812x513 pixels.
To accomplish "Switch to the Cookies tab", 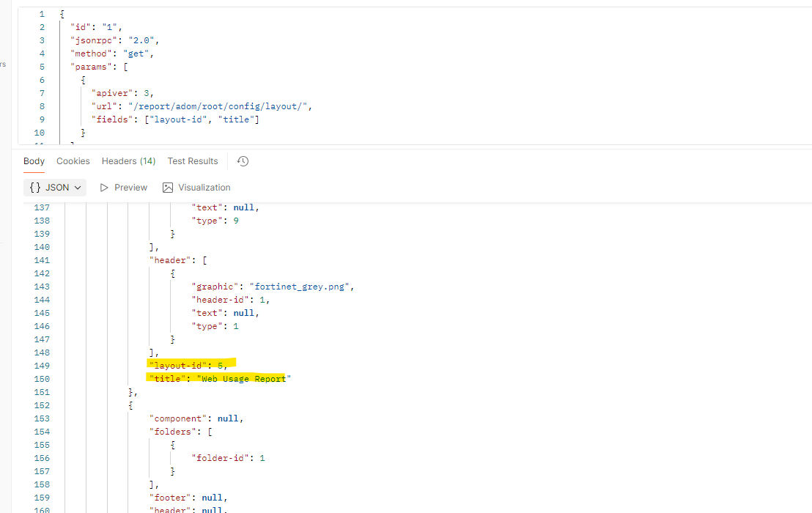I will click(73, 161).
